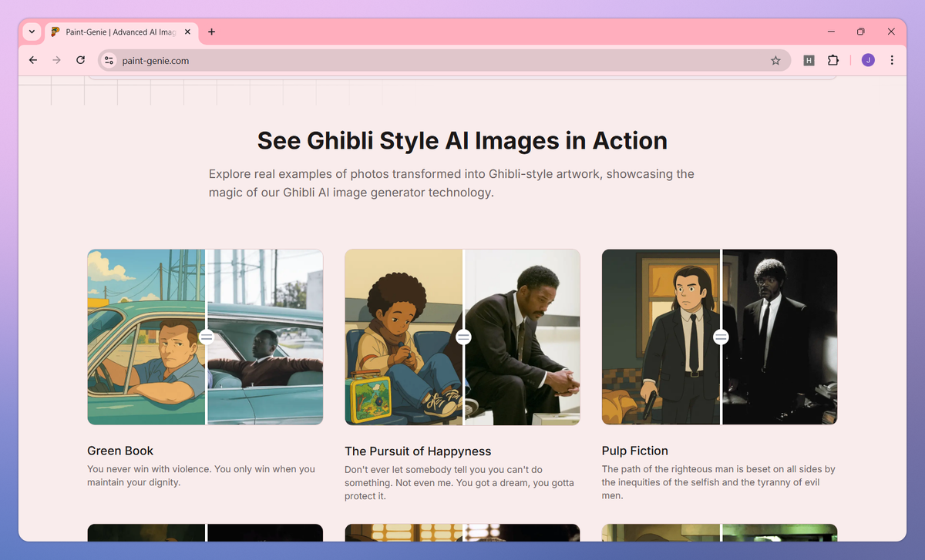The width and height of the screenshot is (925, 560).
Task: Click the Pursuit of Happyness Ghibli illustration
Action: tap(403, 337)
